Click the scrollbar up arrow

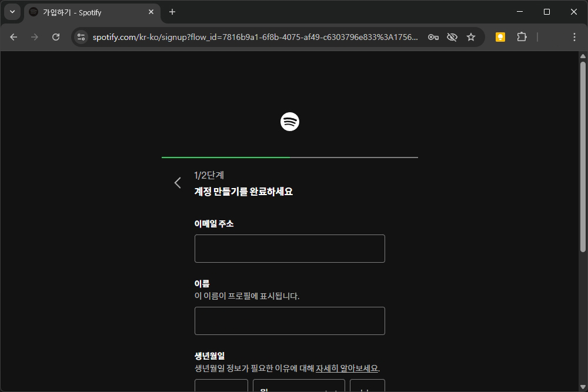click(582, 56)
